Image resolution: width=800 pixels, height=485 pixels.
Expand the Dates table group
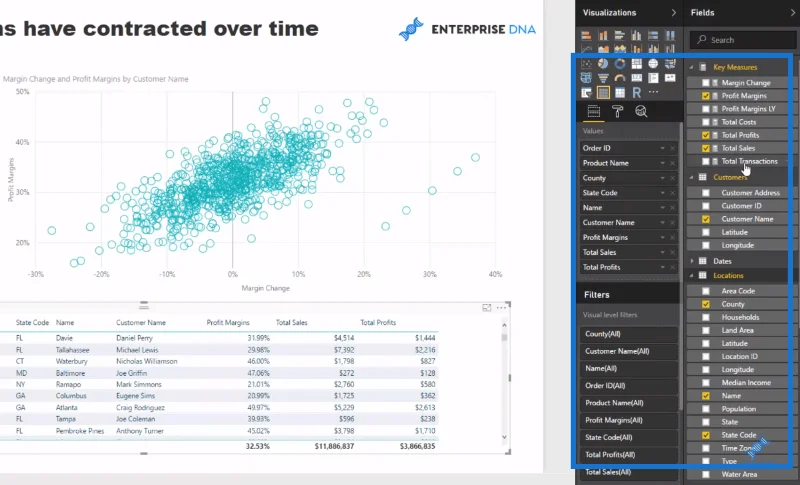tap(692, 261)
